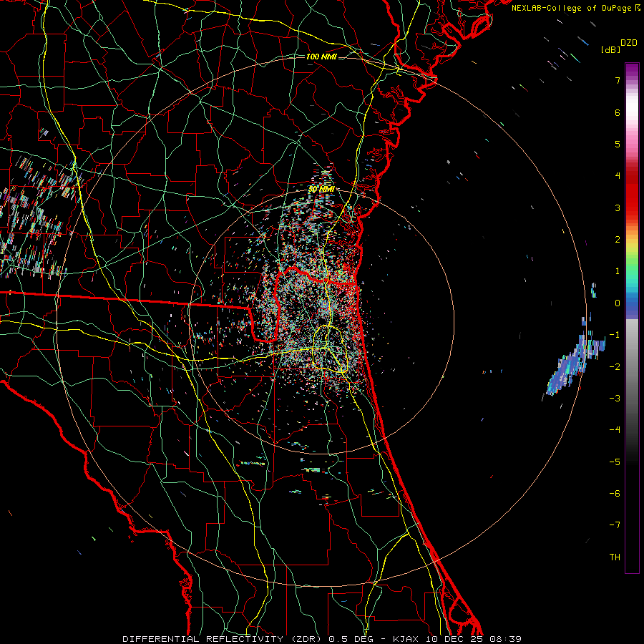Click the large blue offshore echo patch
The height and width of the screenshot is (644, 644).
coord(575,364)
